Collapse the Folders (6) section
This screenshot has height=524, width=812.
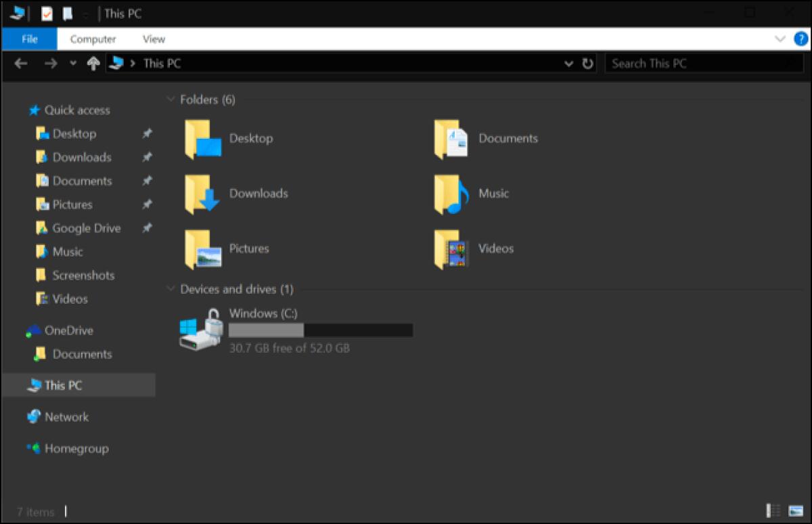[x=171, y=99]
